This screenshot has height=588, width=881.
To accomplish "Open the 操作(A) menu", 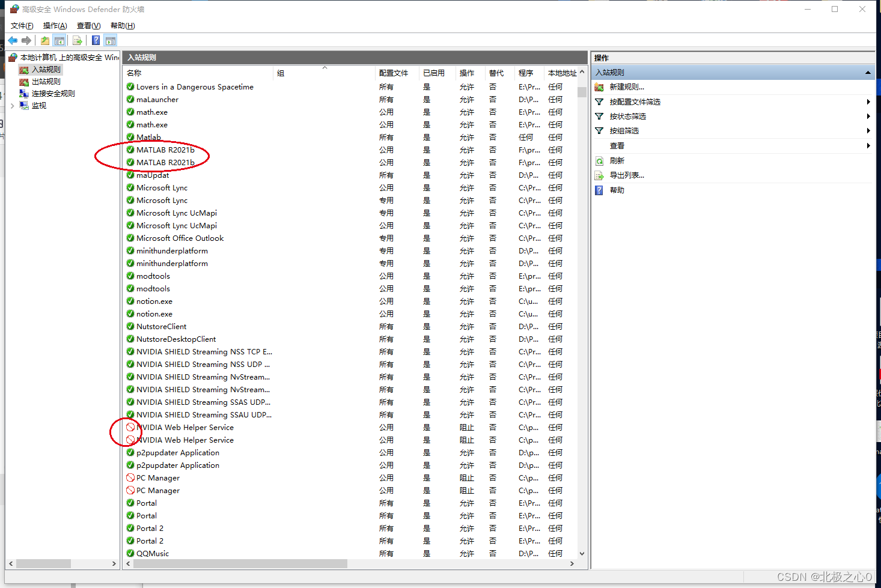I will (x=55, y=26).
